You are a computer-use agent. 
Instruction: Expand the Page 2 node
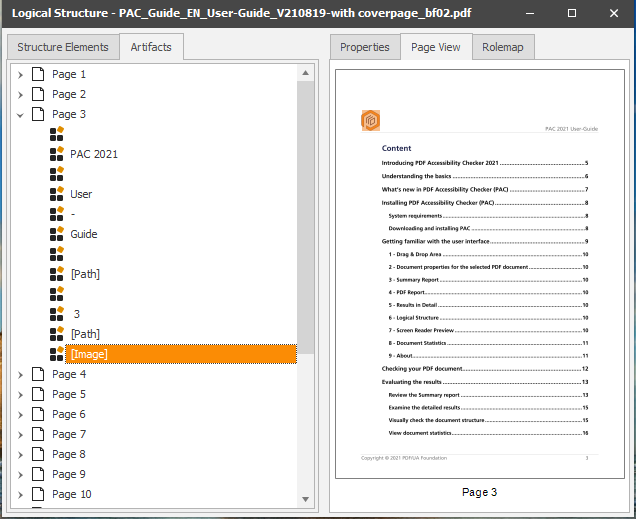click(20, 94)
